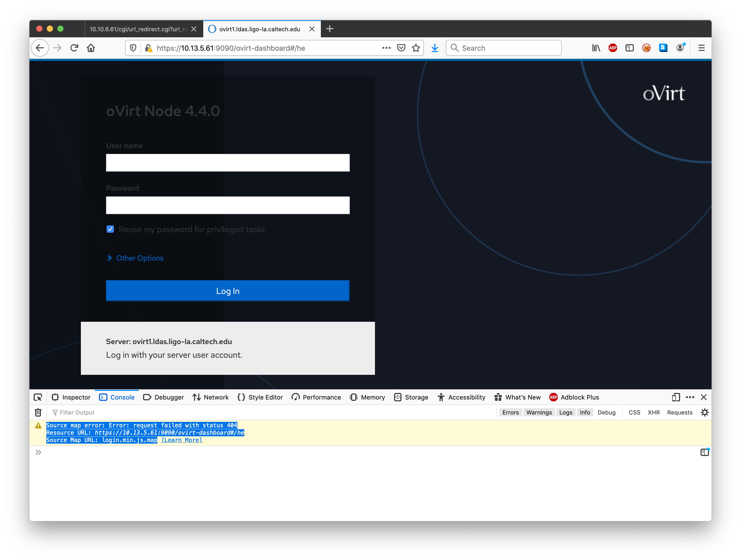741x560 pixels.
Task: Open downloads arrow icon
Action: click(x=435, y=48)
